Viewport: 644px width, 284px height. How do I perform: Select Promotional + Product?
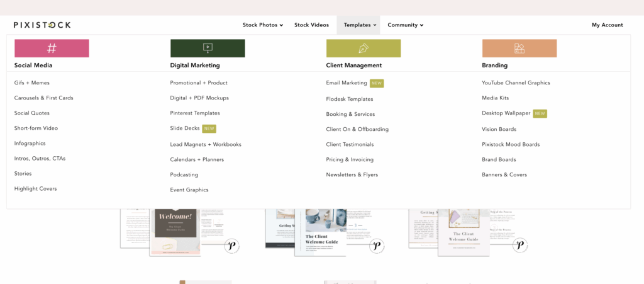[199, 83]
